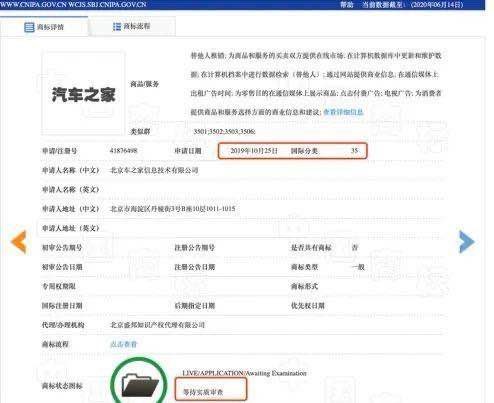Screen dimensions: 494x403
Task: Open the 点击查看 trademark process link
Action: (123, 344)
